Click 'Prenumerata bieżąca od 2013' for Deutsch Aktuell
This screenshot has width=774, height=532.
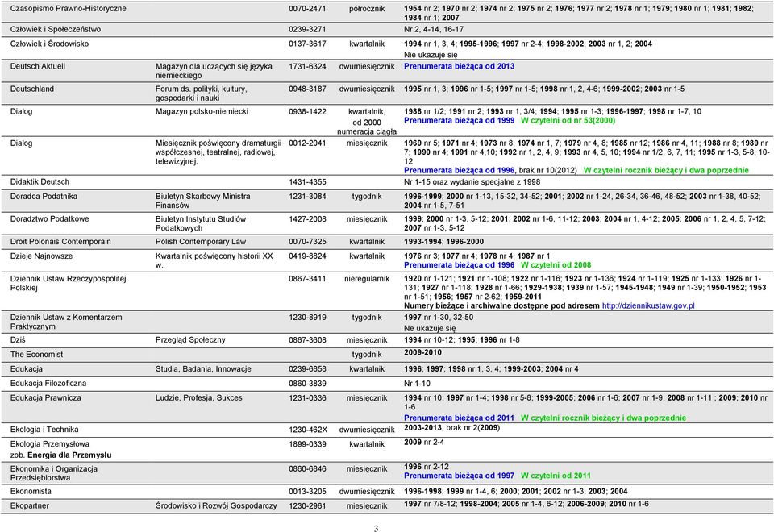(x=459, y=66)
